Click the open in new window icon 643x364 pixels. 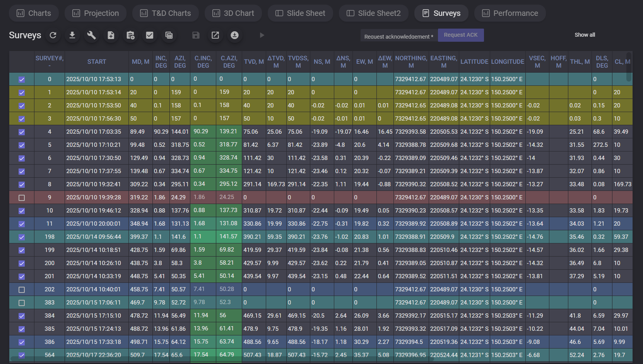[x=215, y=35]
